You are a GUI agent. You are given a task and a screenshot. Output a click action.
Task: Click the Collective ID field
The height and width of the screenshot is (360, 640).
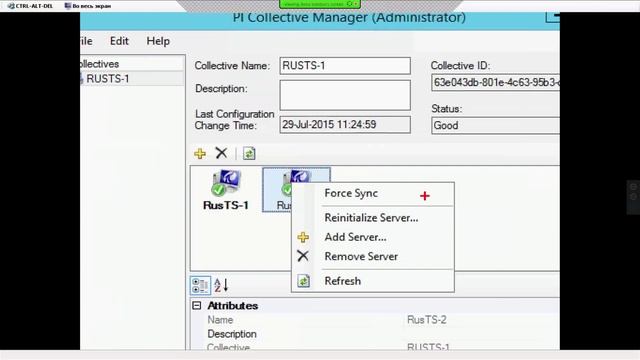tap(496, 82)
